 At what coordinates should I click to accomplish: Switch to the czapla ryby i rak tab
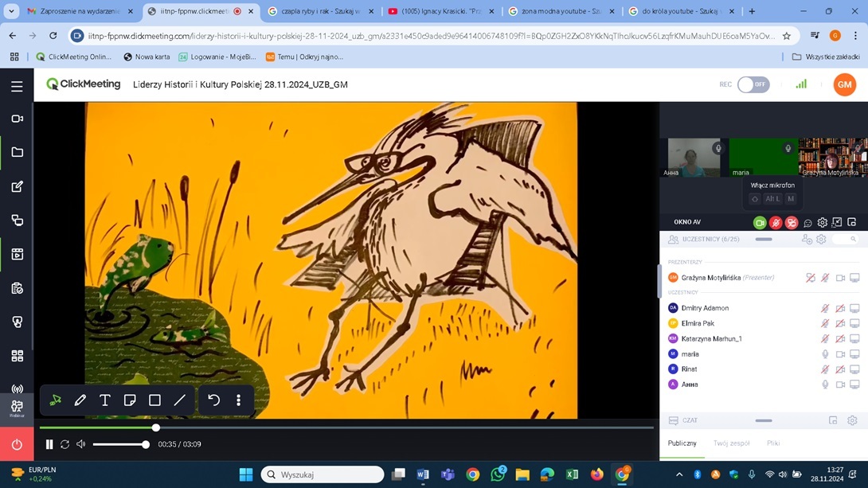coord(320,11)
